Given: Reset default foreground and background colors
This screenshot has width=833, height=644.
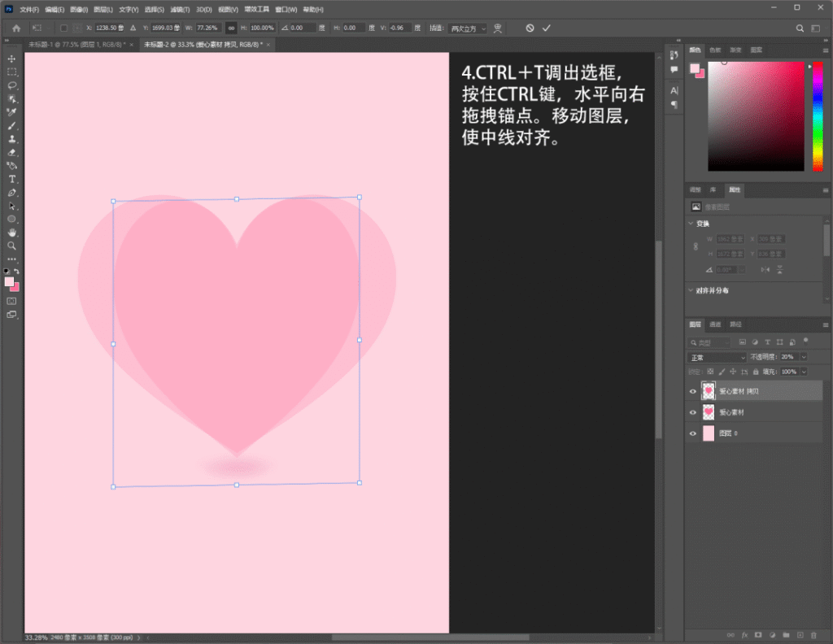Looking at the screenshot, I should [x=7, y=272].
